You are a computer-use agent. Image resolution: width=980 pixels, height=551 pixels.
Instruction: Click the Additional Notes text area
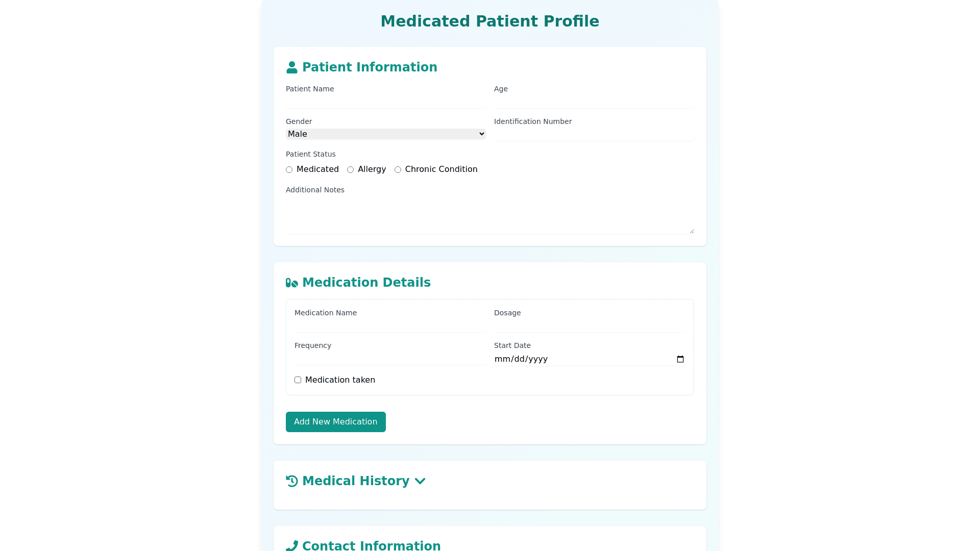(x=489, y=216)
